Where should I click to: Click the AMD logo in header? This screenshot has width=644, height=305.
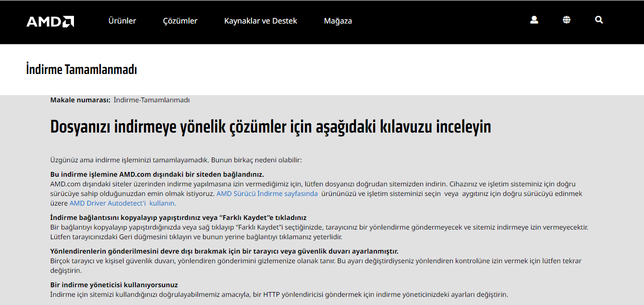(50, 22)
